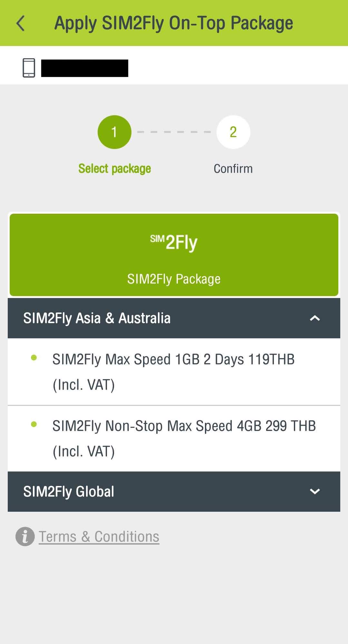Select SIM2Fly Non-Stop Max Speed 4GB package

[184, 438]
